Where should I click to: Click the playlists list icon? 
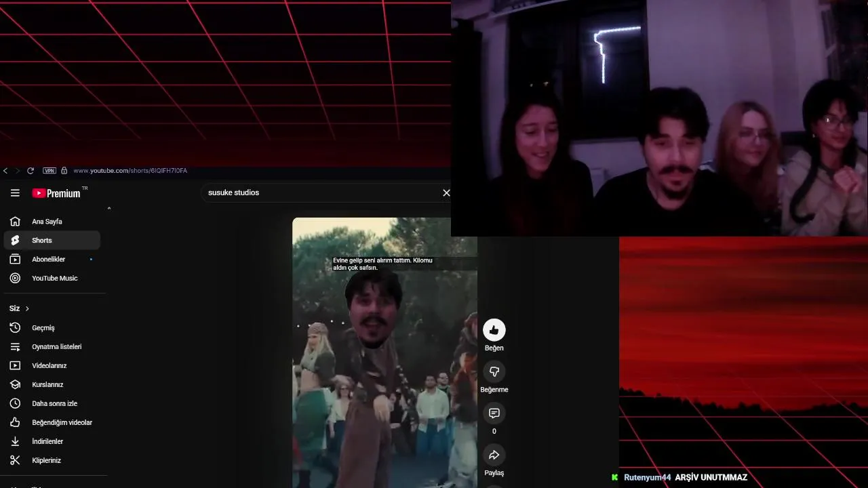coord(15,347)
